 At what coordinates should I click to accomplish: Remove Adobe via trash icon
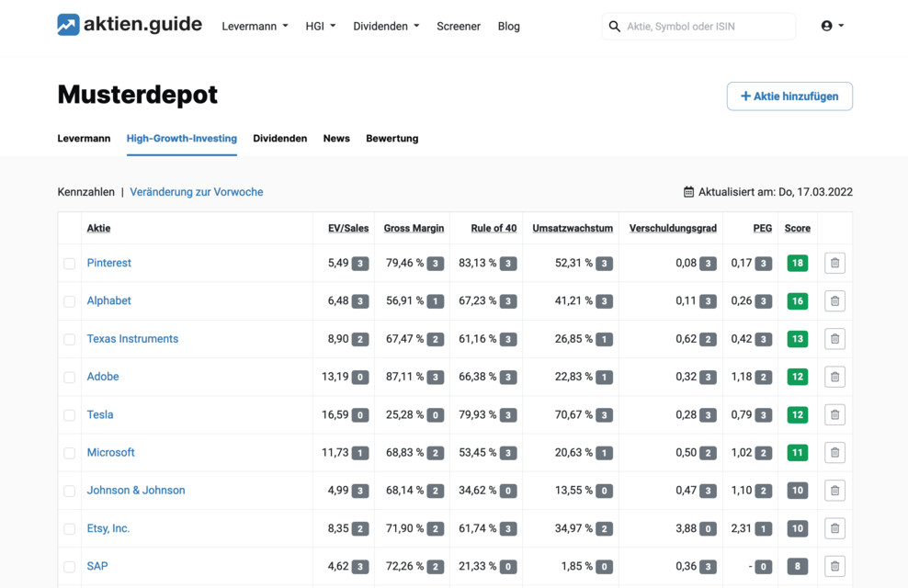point(834,377)
